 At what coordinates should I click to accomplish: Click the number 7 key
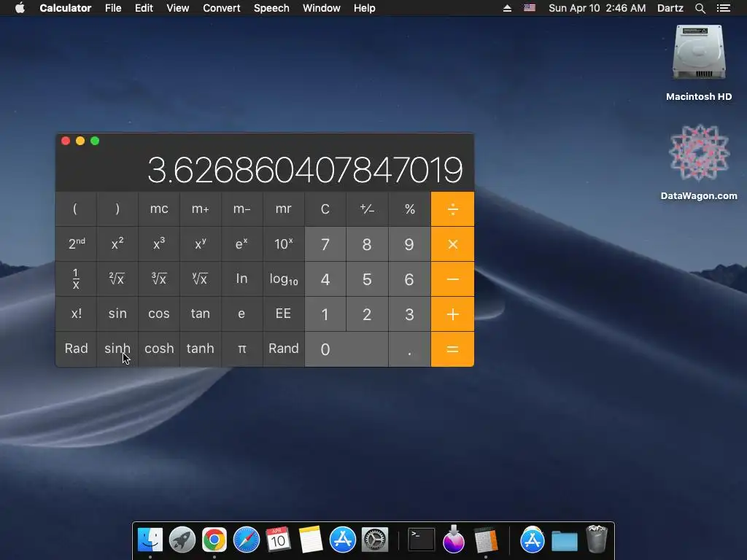[x=325, y=244]
